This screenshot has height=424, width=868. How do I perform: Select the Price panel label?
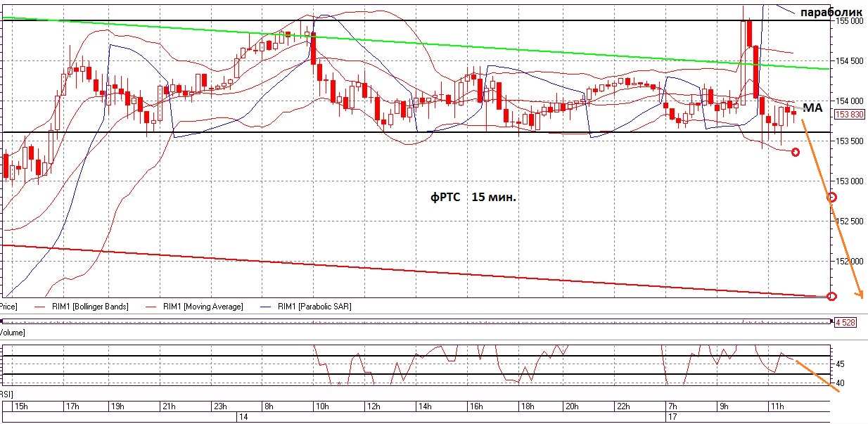click(8, 307)
